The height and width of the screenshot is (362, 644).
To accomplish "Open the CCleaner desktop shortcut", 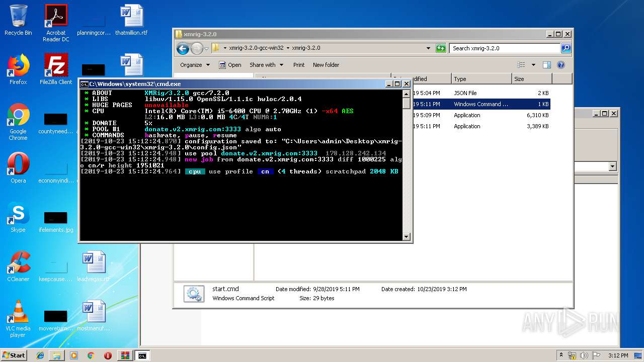I will pos(18,266).
